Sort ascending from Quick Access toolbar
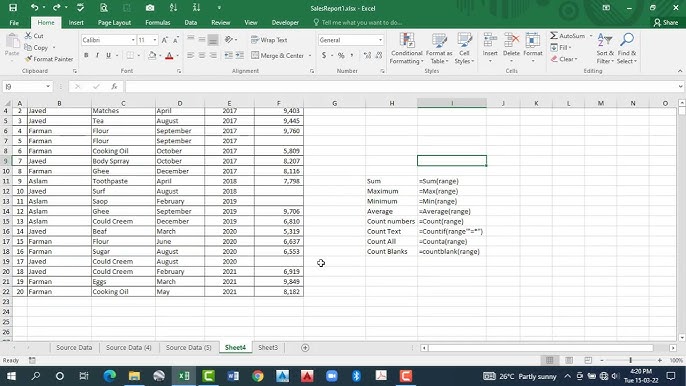 173,7
